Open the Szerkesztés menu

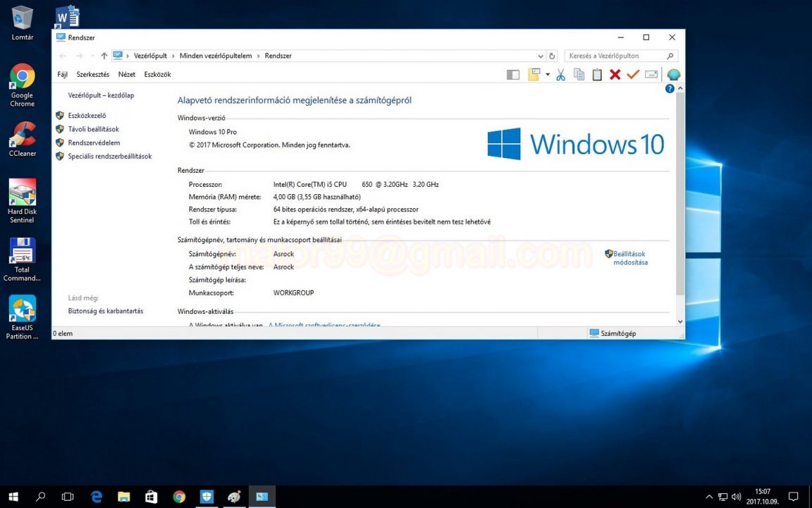pos(93,75)
